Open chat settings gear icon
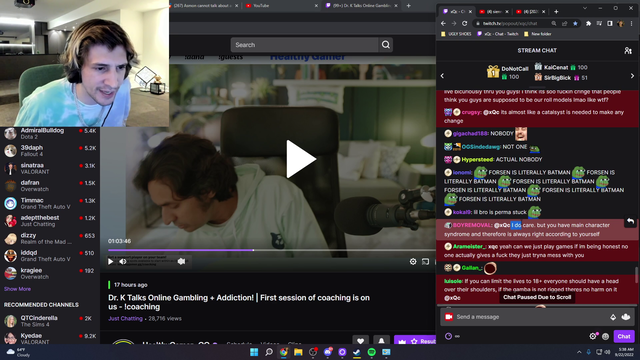 pos(593,336)
